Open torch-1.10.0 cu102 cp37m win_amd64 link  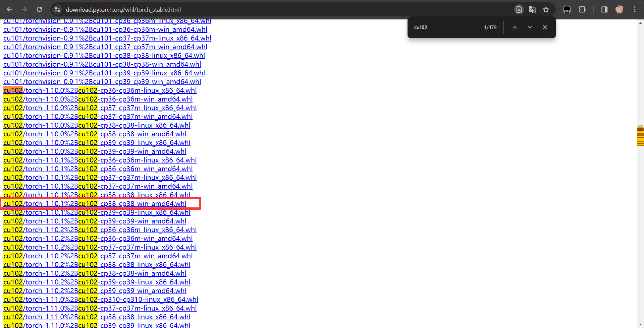pos(98,117)
